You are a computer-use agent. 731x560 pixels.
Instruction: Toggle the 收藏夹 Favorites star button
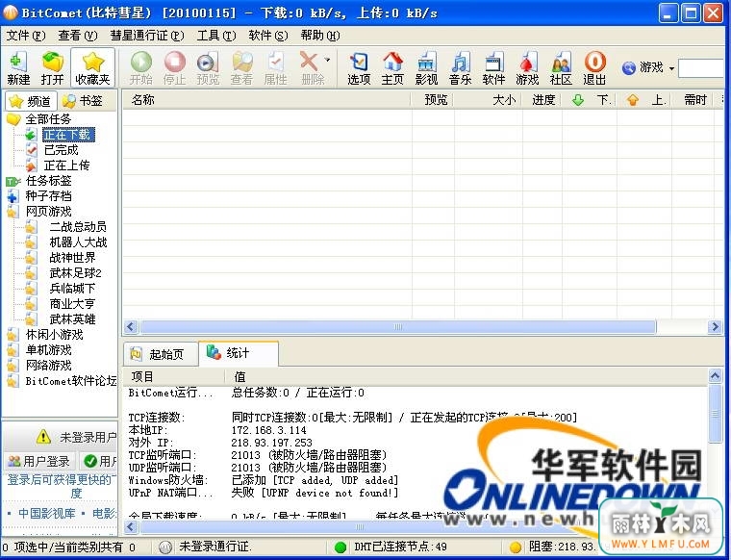(x=92, y=68)
